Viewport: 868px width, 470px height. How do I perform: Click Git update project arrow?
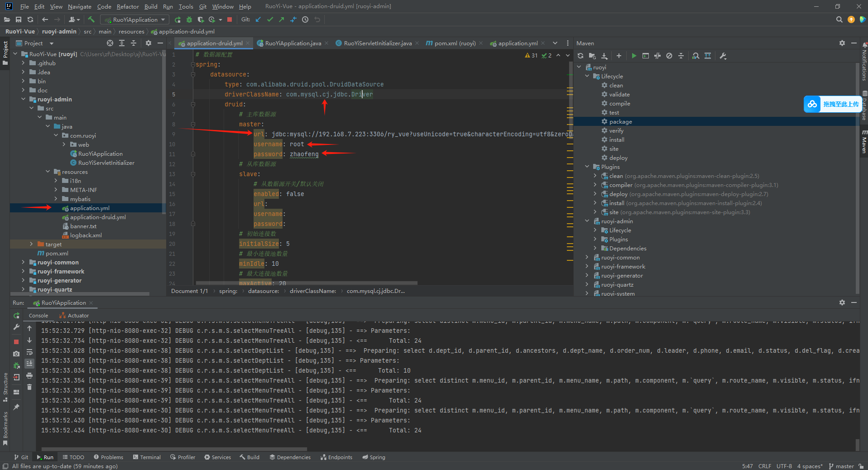(258, 19)
